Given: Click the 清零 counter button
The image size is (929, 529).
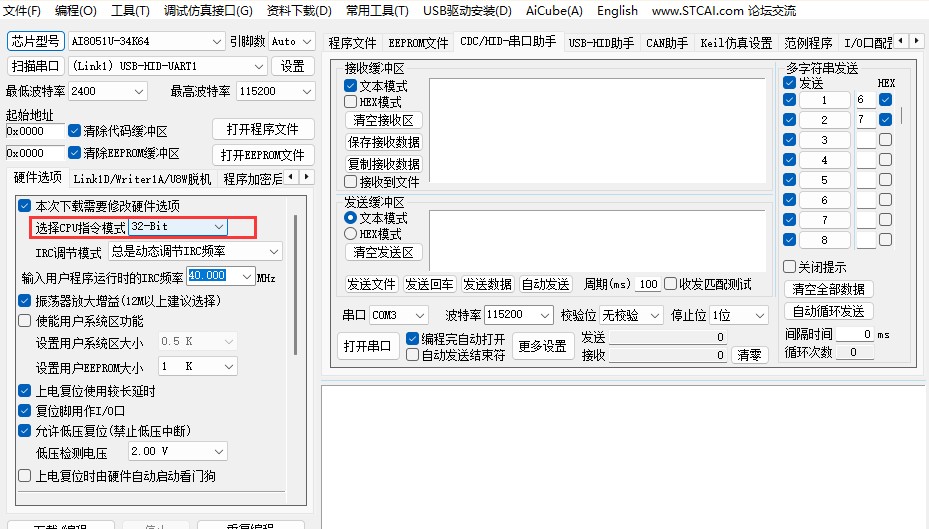Looking at the screenshot, I should tap(749, 355).
